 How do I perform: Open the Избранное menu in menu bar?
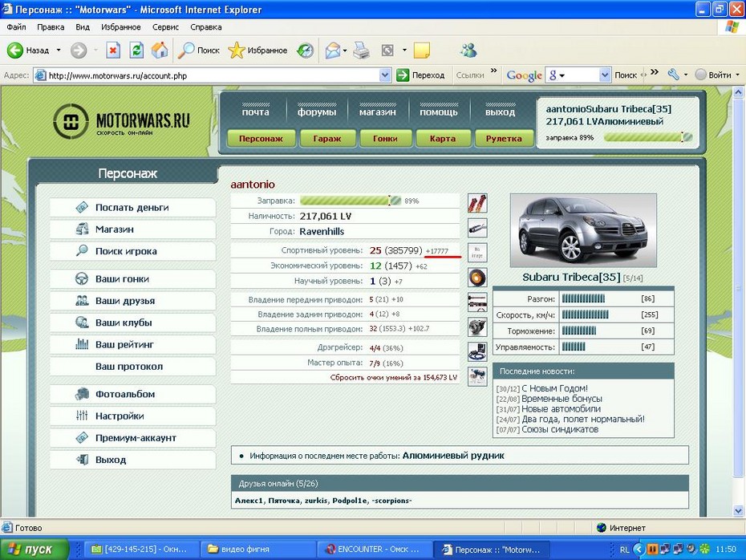pyautogui.click(x=121, y=27)
